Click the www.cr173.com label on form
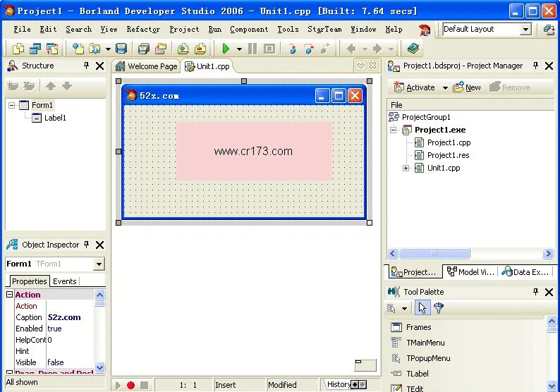560x392 pixels. (x=253, y=151)
